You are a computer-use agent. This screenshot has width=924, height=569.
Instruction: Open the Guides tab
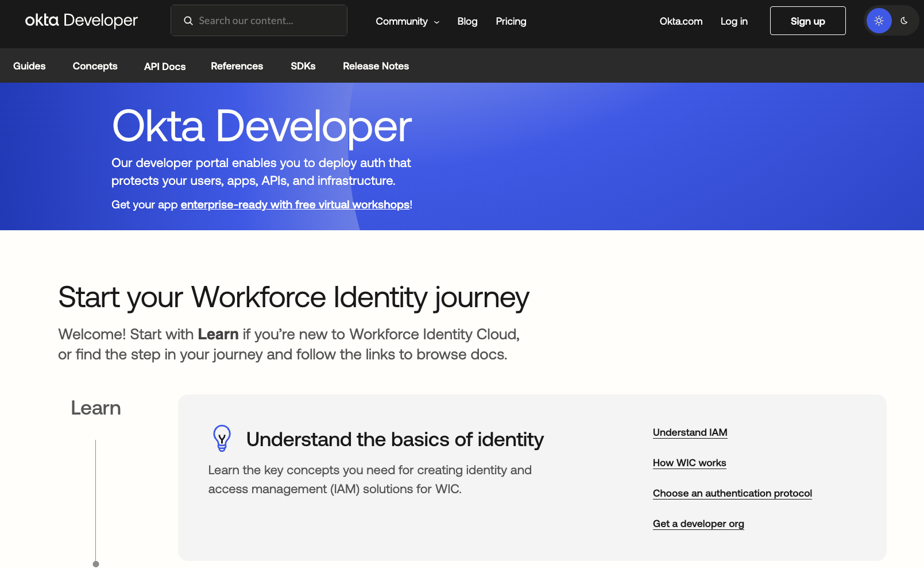click(29, 66)
